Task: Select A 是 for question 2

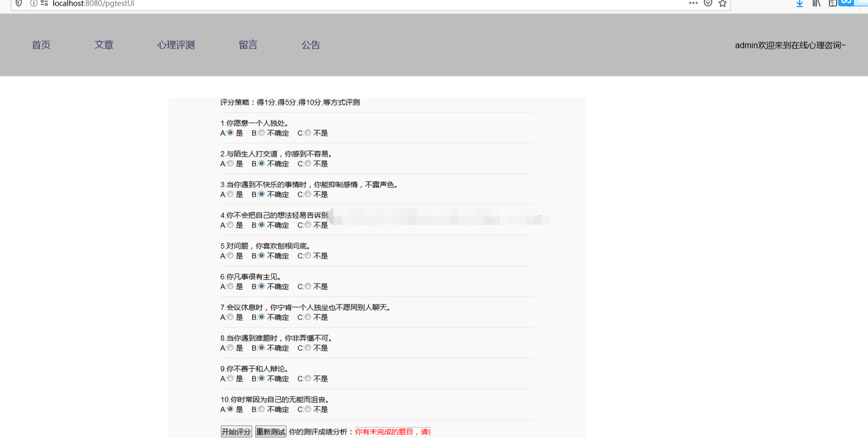Action: coord(230,163)
